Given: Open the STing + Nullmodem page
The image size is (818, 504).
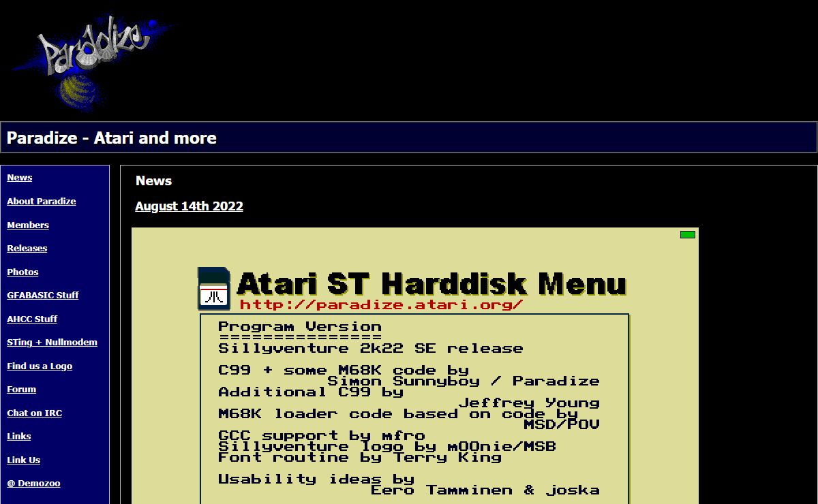Looking at the screenshot, I should [52, 343].
